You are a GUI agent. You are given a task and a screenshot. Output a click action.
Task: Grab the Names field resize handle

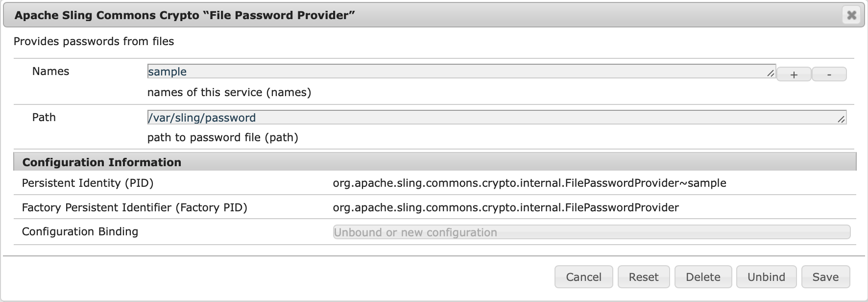(771, 74)
